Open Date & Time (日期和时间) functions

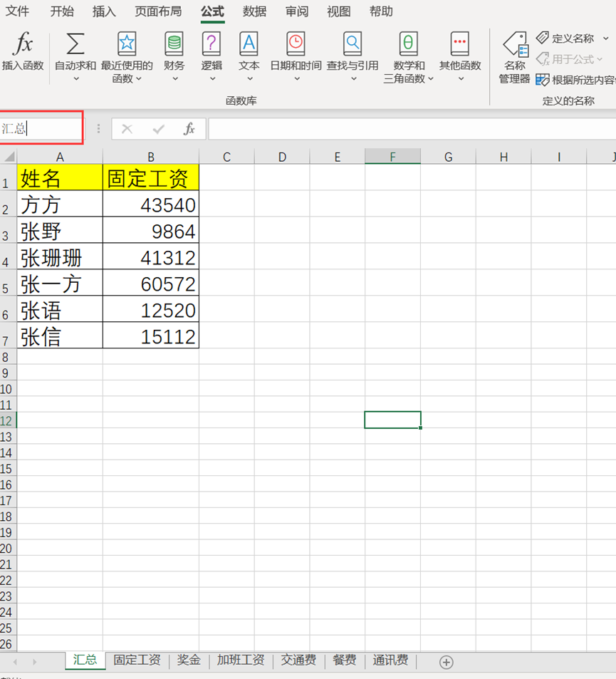point(296,56)
